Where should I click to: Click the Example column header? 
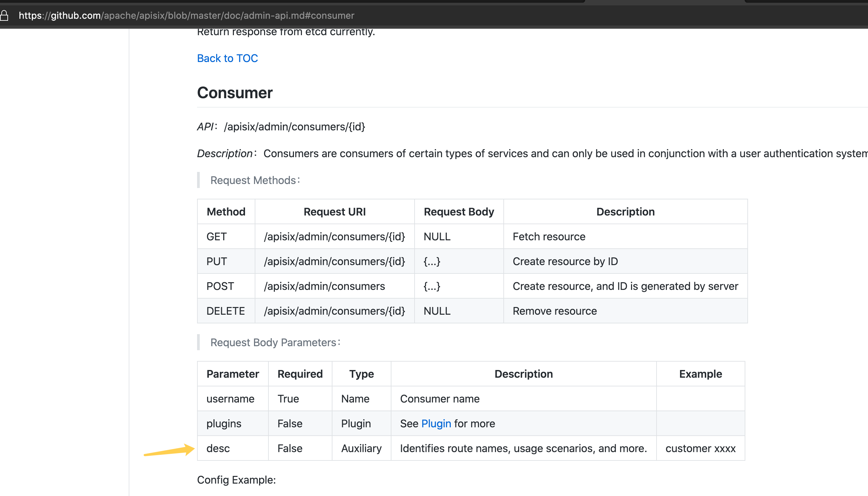tap(700, 374)
